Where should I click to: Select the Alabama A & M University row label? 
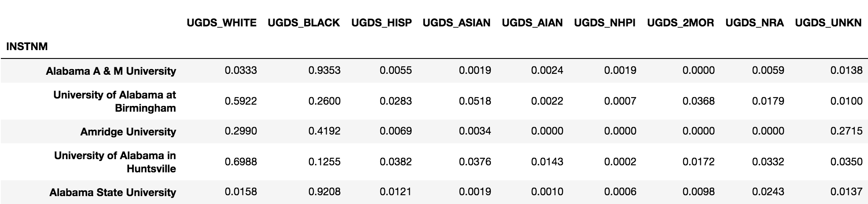tap(111, 71)
